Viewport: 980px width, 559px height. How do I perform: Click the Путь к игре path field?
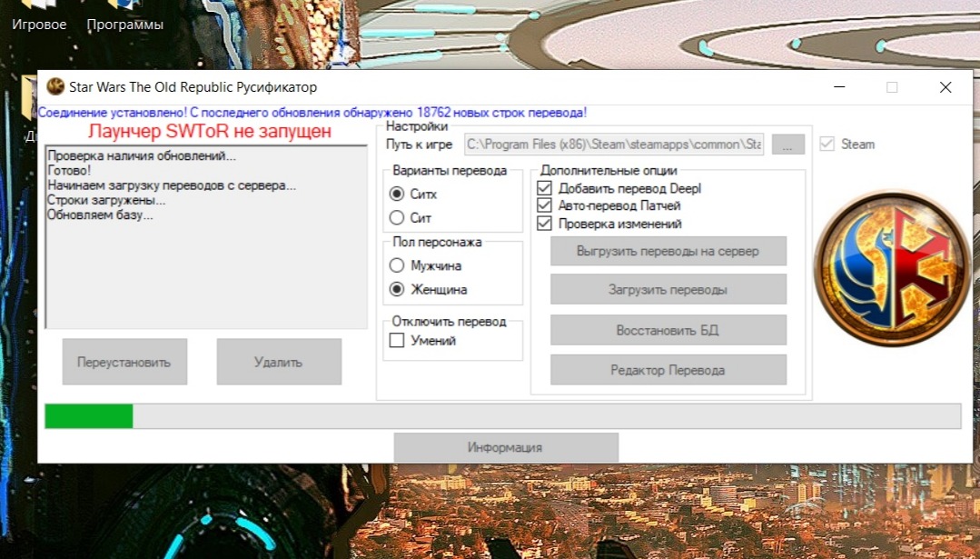pyautogui.click(x=614, y=145)
